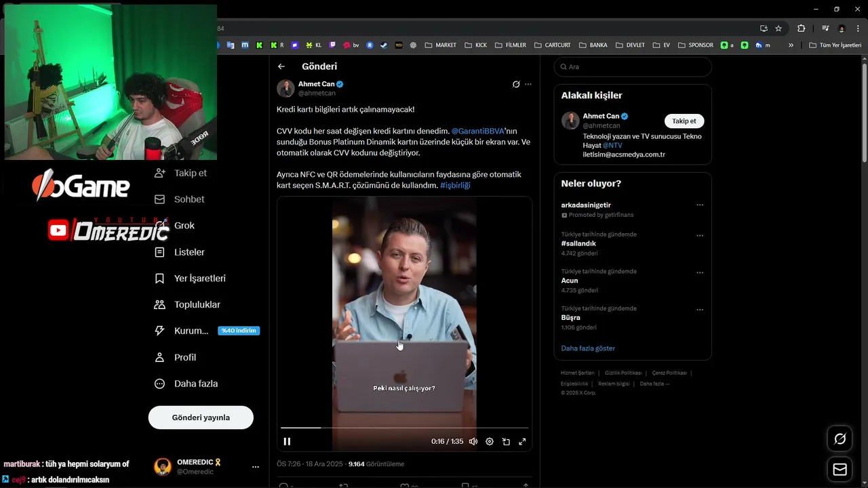This screenshot has width=868, height=488.
Task: Go back using the Gönderi arrow
Action: (x=281, y=66)
